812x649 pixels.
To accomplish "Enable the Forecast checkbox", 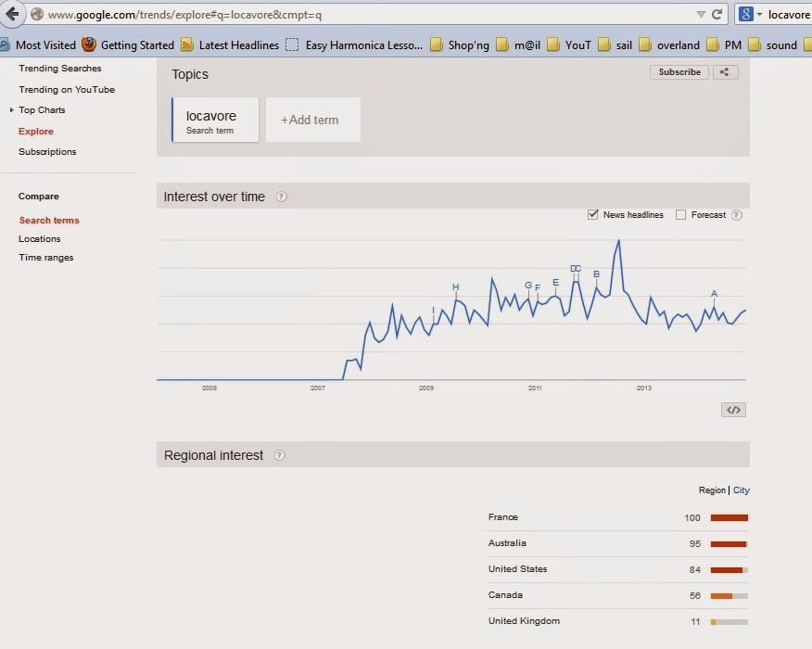I will click(681, 214).
